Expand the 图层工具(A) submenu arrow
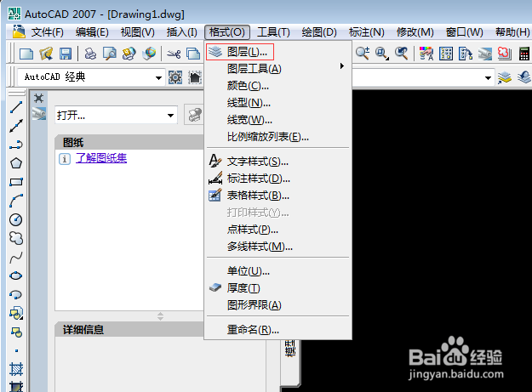 [342, 65]
